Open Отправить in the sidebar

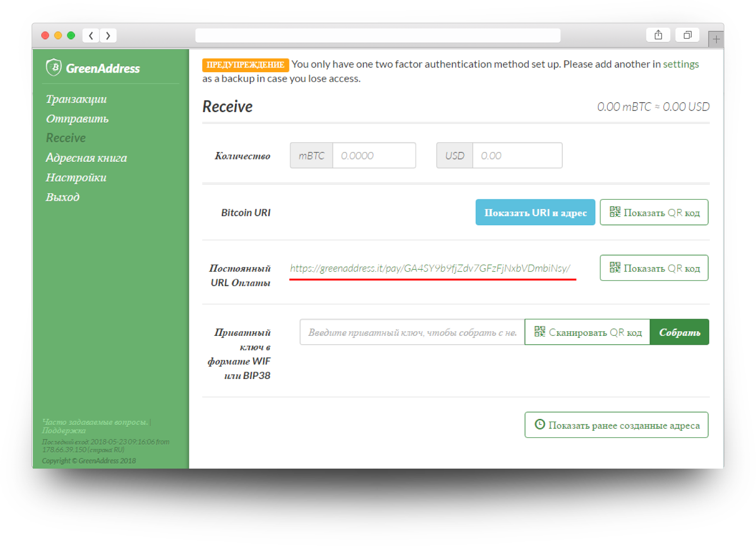coord(77,119)
